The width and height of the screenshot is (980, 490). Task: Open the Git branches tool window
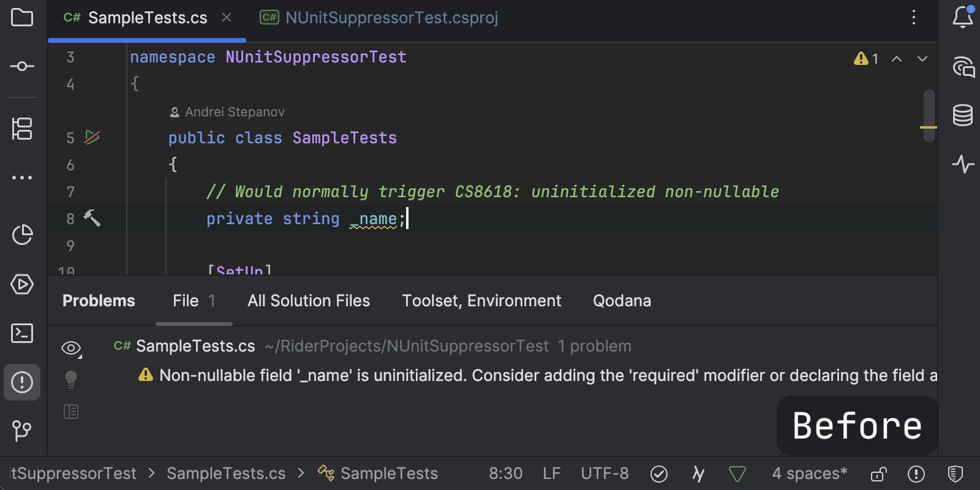click(x=22, y=431)
